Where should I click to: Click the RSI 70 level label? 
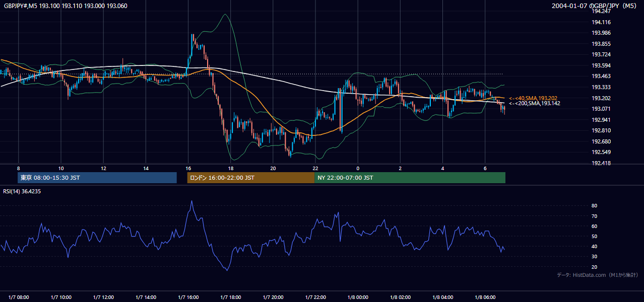pos(595,216)
